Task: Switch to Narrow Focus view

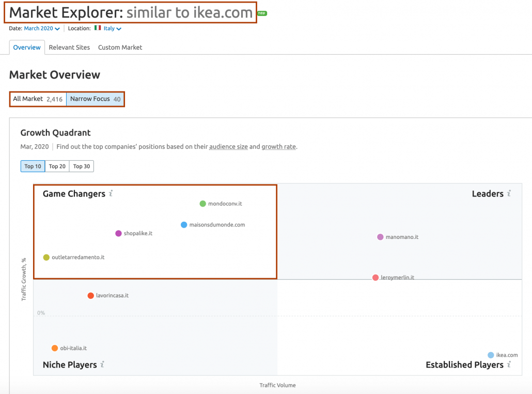Action: (96, 99)
